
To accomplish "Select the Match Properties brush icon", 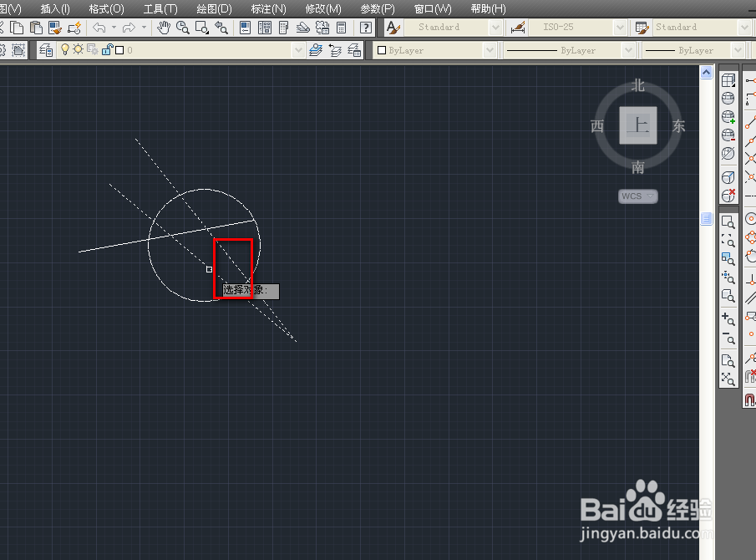I will [x=55, y=28].
